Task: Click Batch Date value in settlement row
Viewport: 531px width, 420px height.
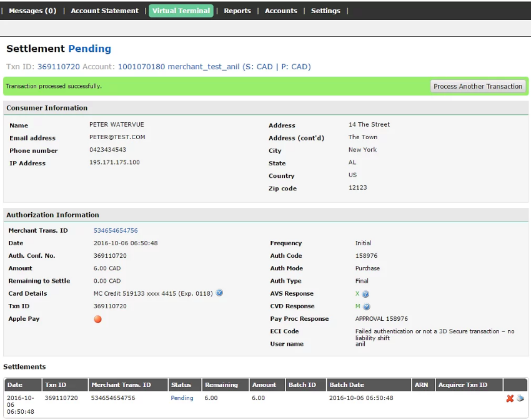Action: click(361, 398)
